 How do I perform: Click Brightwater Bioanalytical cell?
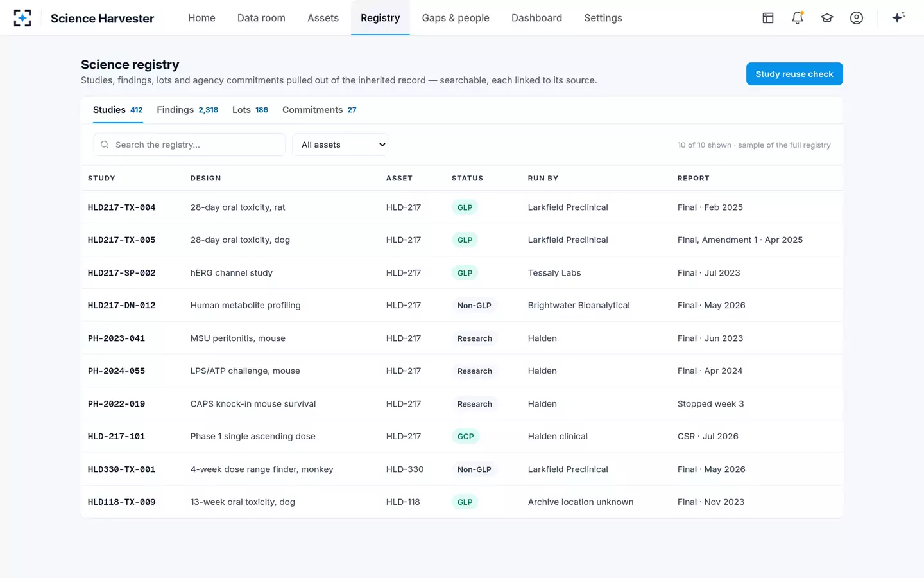(x=579, y=306)
